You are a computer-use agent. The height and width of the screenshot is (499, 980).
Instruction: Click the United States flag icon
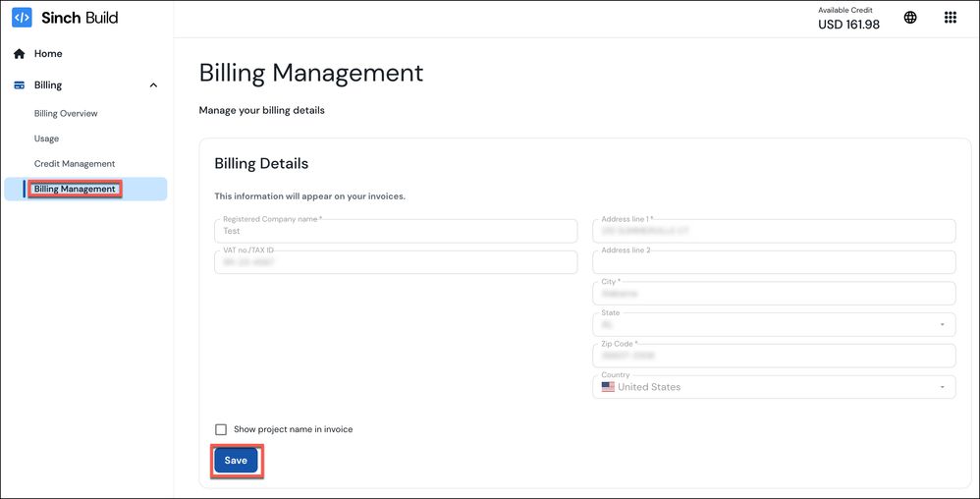click(x=608, y=387)
